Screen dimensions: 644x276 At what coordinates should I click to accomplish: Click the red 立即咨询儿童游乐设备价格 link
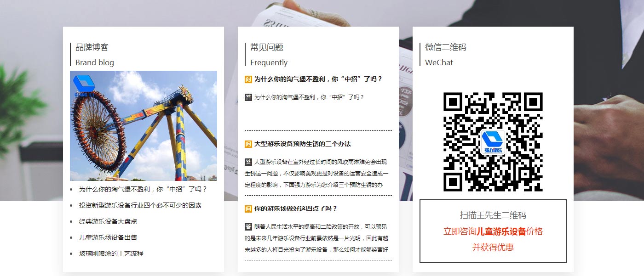(493, 232)
